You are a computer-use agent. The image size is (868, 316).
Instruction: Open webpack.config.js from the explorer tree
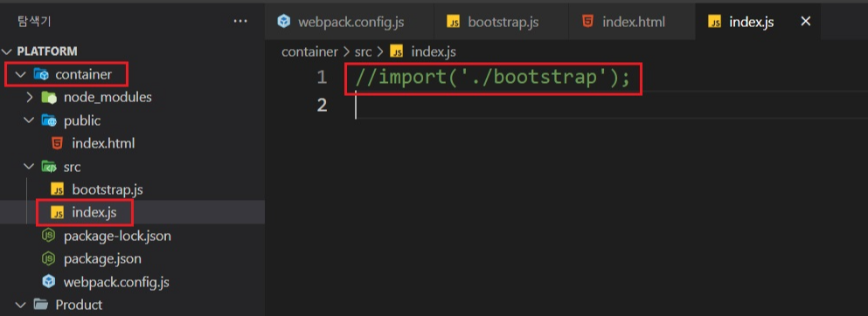pyautogui.click(x=116, y=282)
